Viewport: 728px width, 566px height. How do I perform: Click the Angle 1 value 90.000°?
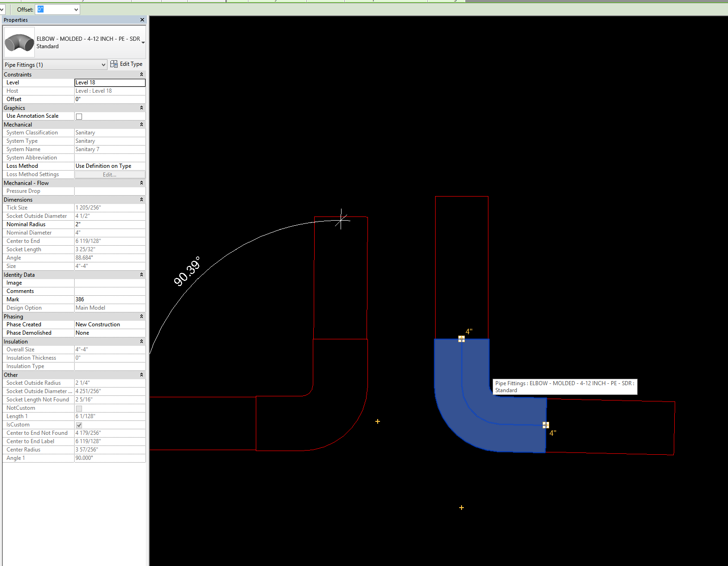click(110, 458)
